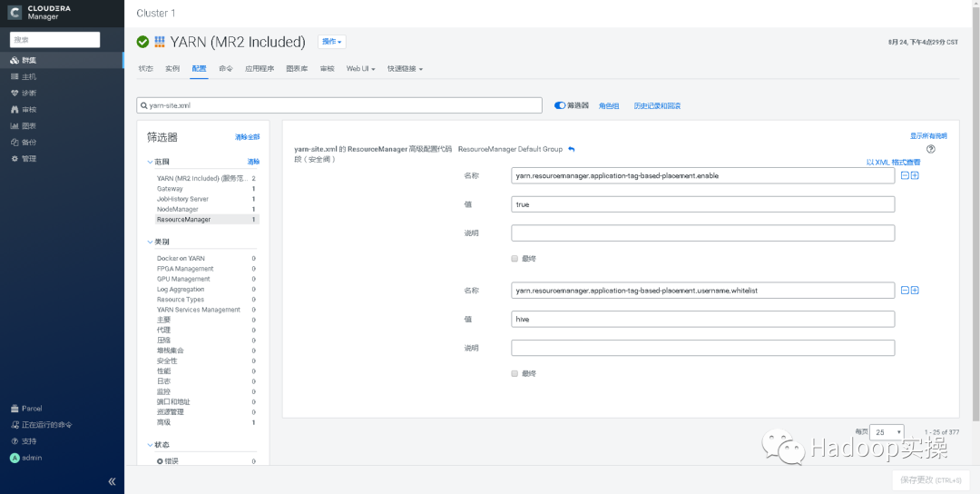The height and width of the screenshot is (494, 980).
Task: Select the NodeManager scope filter
Action: [x=177, y=209]
